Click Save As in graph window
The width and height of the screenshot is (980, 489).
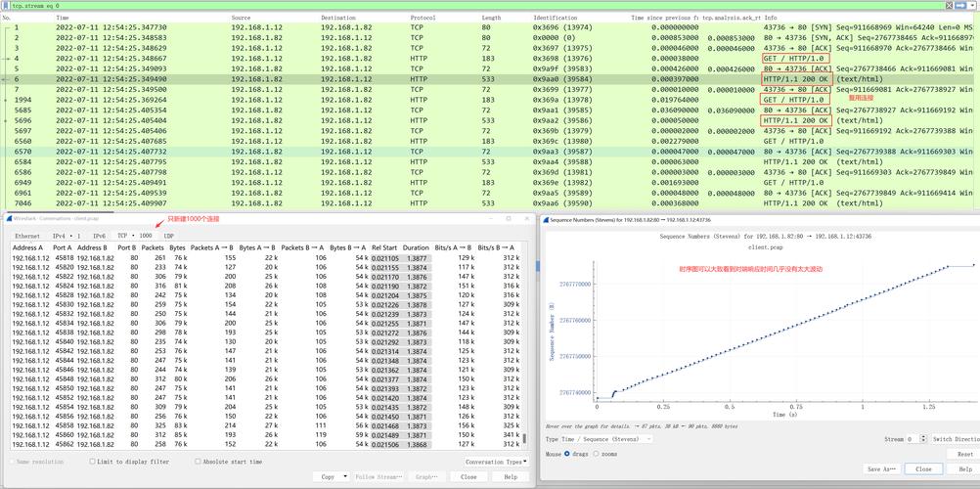click(x=882, y=468)
